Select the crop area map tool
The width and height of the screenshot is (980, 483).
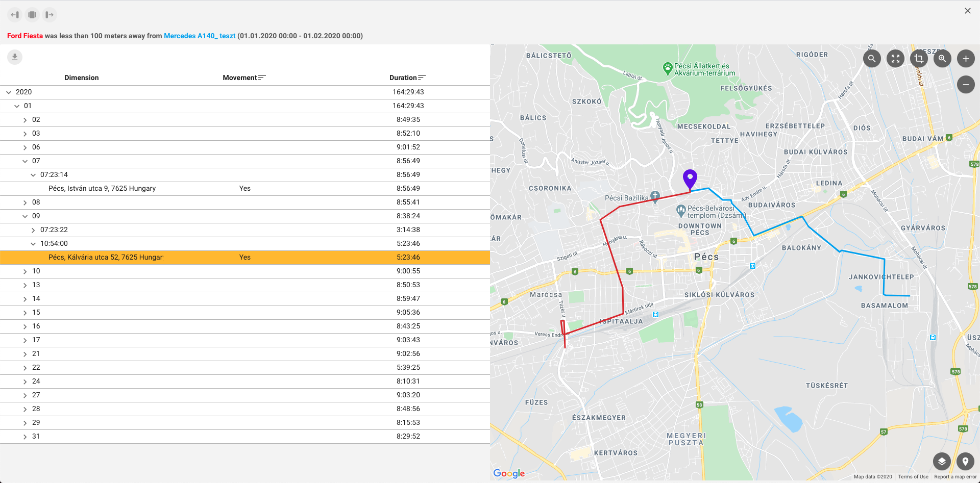click(919, 59)
